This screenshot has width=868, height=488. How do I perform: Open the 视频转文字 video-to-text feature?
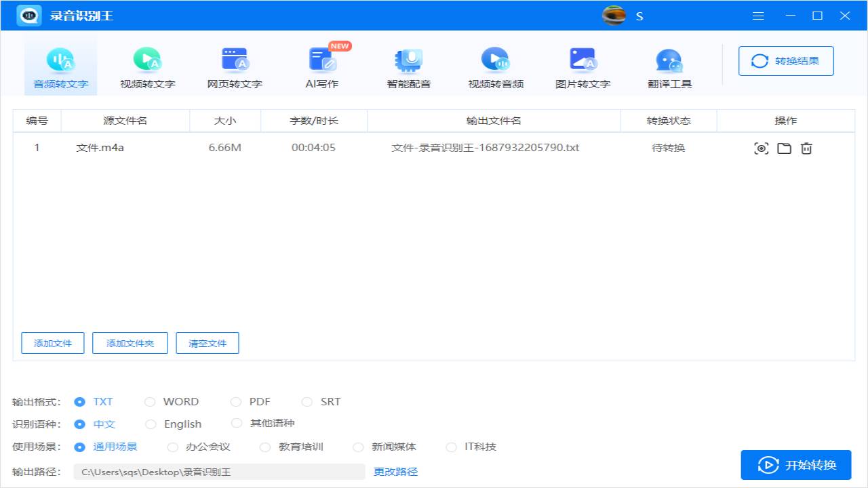pos(148,64)
